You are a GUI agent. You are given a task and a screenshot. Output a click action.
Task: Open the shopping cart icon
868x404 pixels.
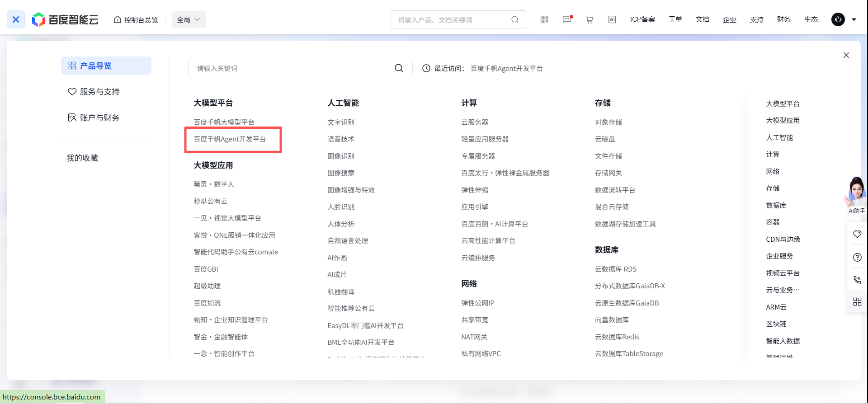tap(590, 19)
